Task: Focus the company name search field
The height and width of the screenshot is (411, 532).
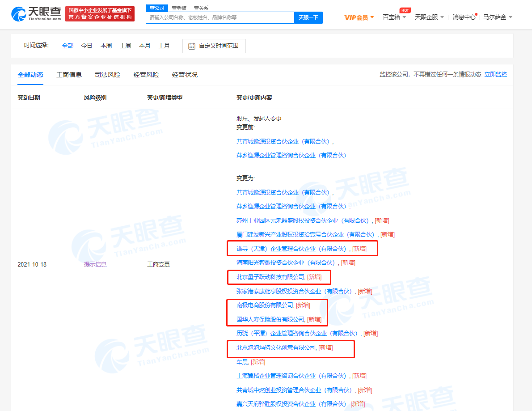Action: click(220, 17)
